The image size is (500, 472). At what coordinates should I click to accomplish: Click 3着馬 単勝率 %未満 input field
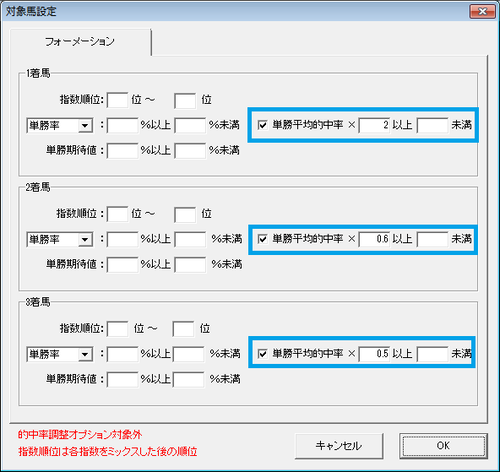(188, 354)
